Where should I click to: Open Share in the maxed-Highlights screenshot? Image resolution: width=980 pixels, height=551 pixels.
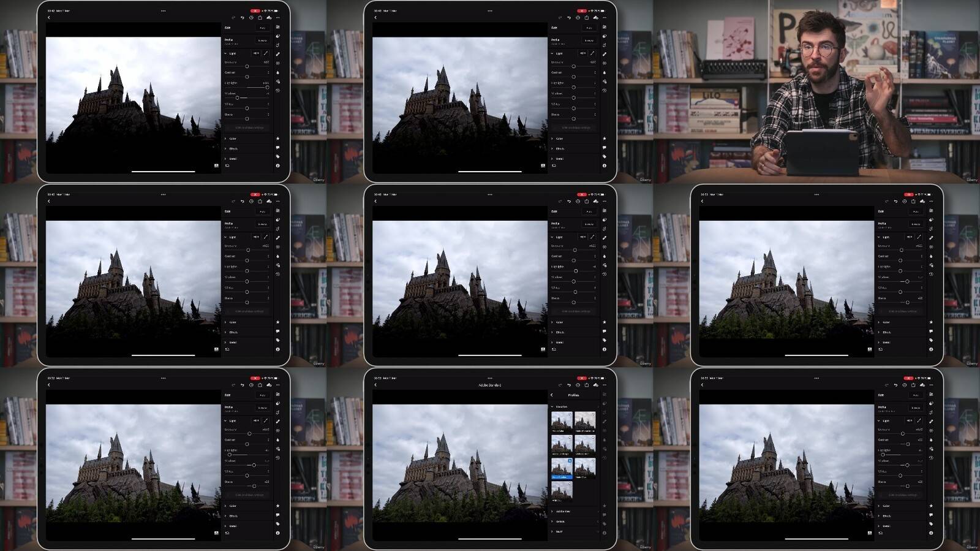pyautogui.click(x=260, y=17)
